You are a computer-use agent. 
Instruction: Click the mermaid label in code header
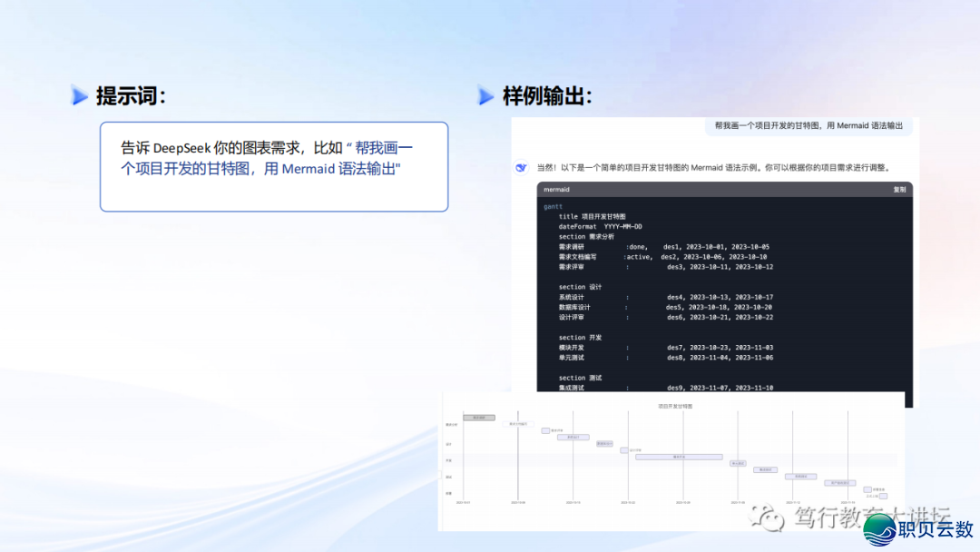pos(556,190)
